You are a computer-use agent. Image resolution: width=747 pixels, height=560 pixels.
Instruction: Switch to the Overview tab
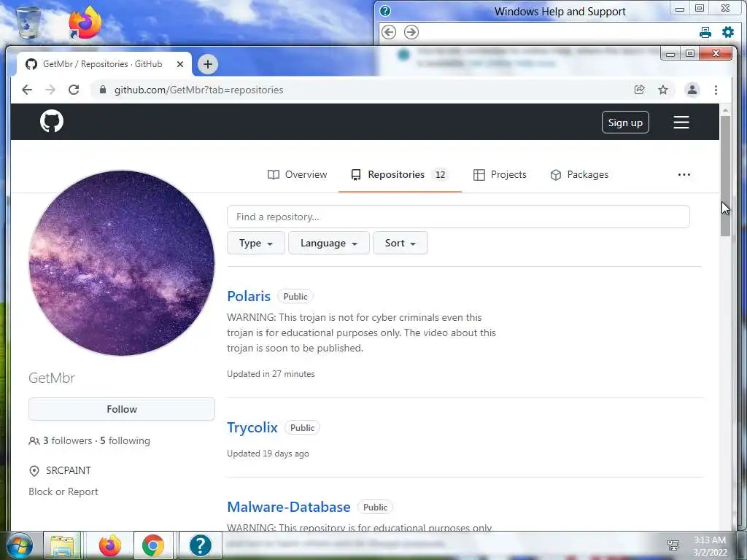pyautogui.click(x=298, y=175)
